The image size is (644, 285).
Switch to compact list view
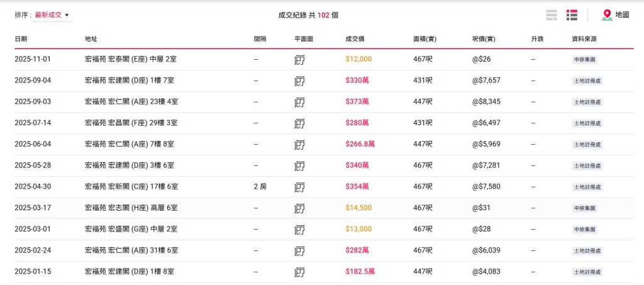tap(552, 15)
